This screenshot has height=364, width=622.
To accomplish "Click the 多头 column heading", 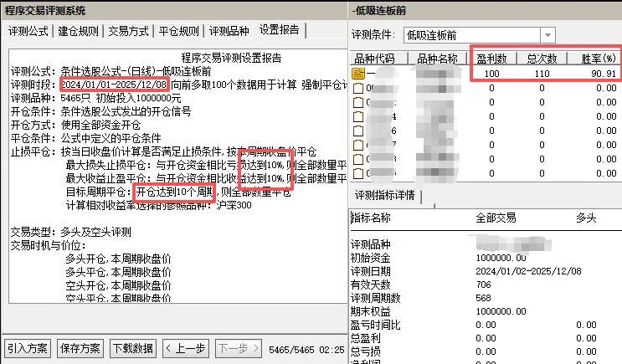I will tap(586, 218).
